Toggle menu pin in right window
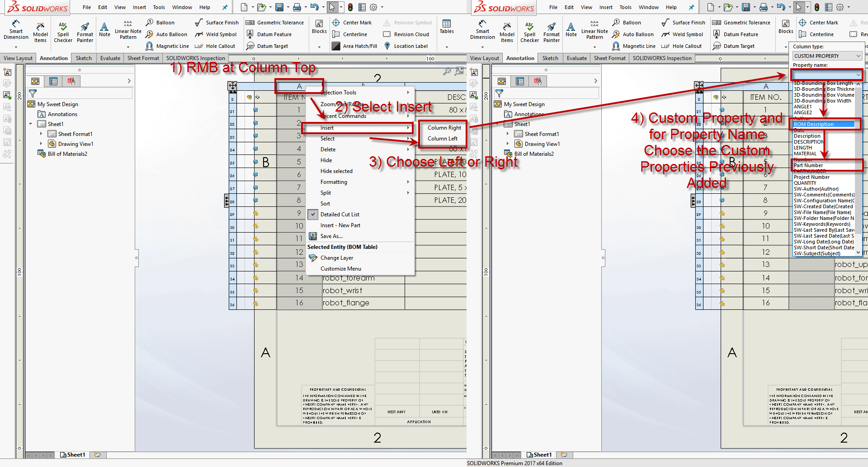The image size is (868, 467). pos(691,7)
